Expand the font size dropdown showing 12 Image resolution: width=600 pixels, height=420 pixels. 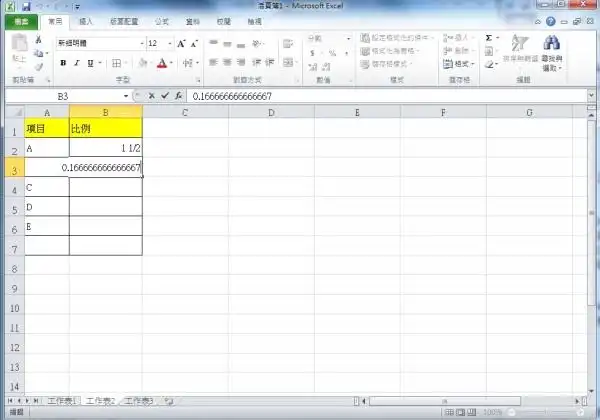coord(168,44)
